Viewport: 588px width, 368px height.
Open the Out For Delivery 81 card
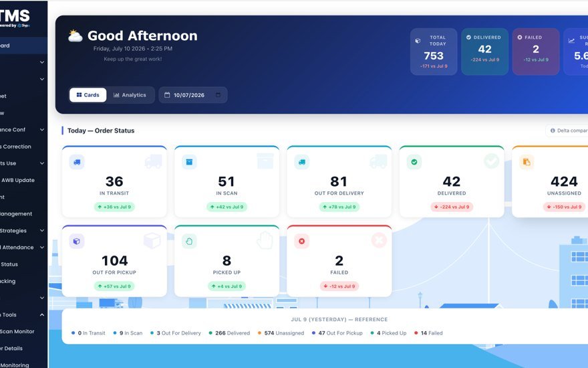[339, 181]
